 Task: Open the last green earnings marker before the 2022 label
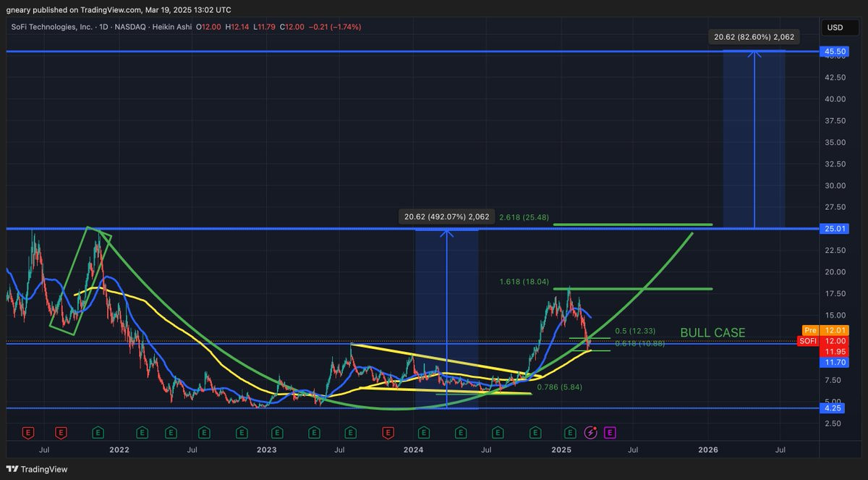98,432
